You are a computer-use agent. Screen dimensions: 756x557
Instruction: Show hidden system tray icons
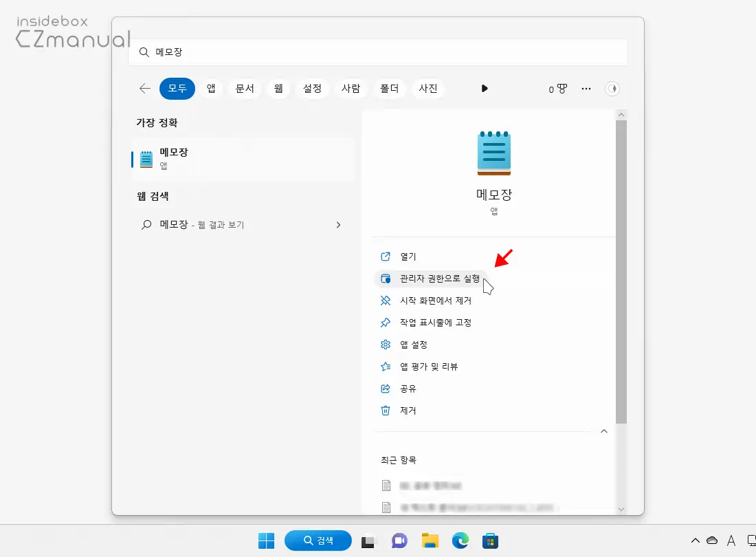(x=695, y=541)
